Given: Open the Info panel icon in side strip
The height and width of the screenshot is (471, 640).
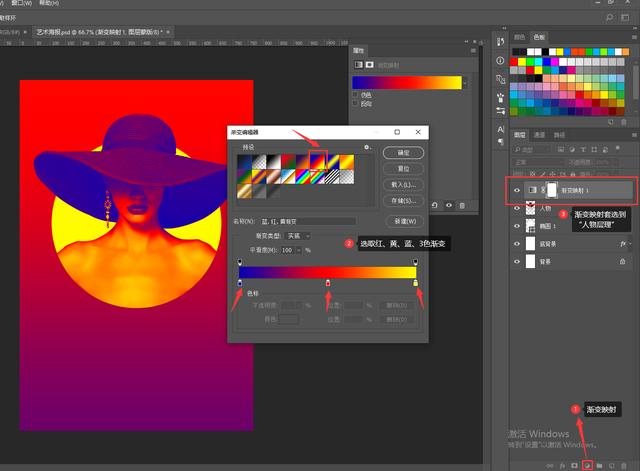Looking at the screenshot, I should [x=500, y=61].
